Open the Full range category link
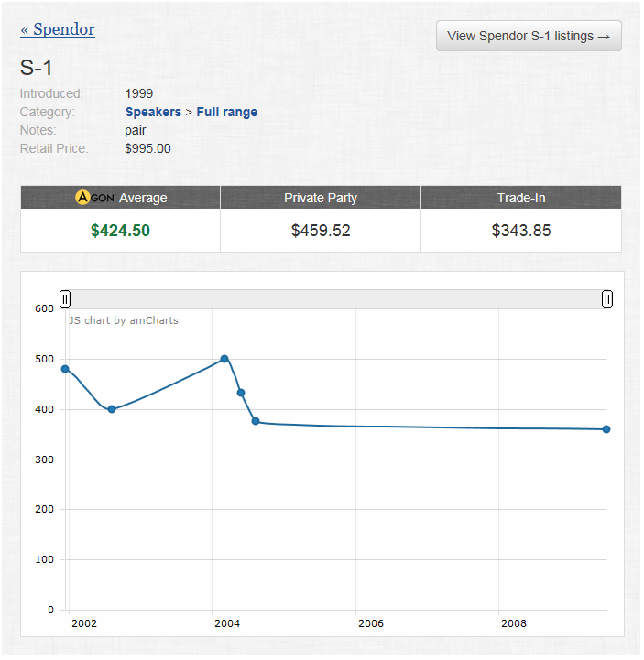The width and height of the screenshot is (644, 660). 227,112
